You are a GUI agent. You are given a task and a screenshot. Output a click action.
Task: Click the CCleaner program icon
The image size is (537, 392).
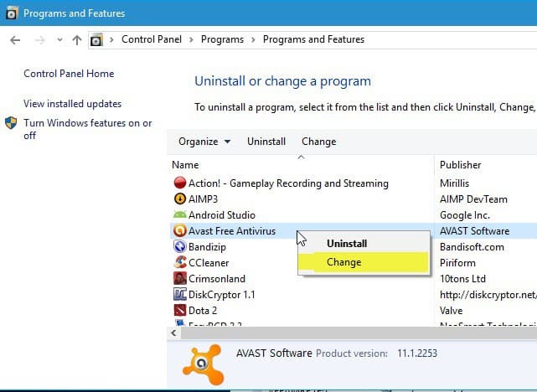(x=180, y=262)
